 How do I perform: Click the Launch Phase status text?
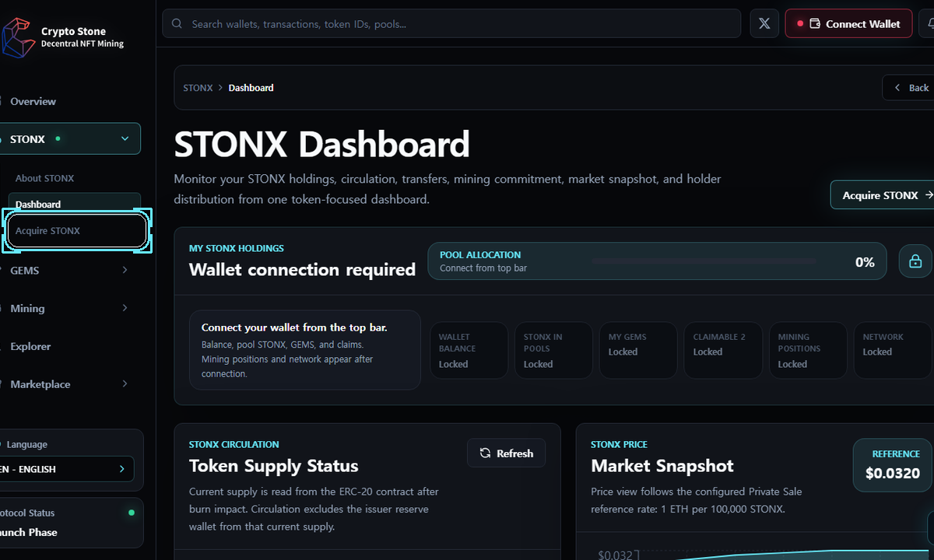(29, 533)
